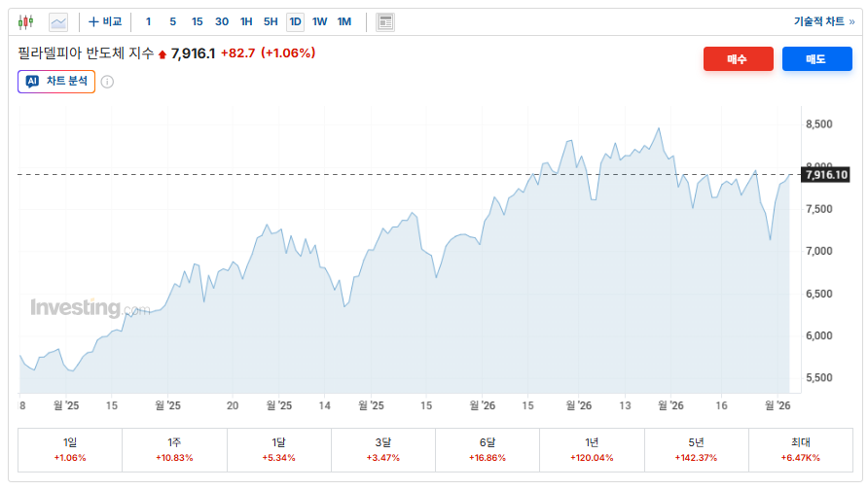Viewport: 868px width, 490px height.
Task: Click the plus 비교 compare button
Action: (105, 21)
